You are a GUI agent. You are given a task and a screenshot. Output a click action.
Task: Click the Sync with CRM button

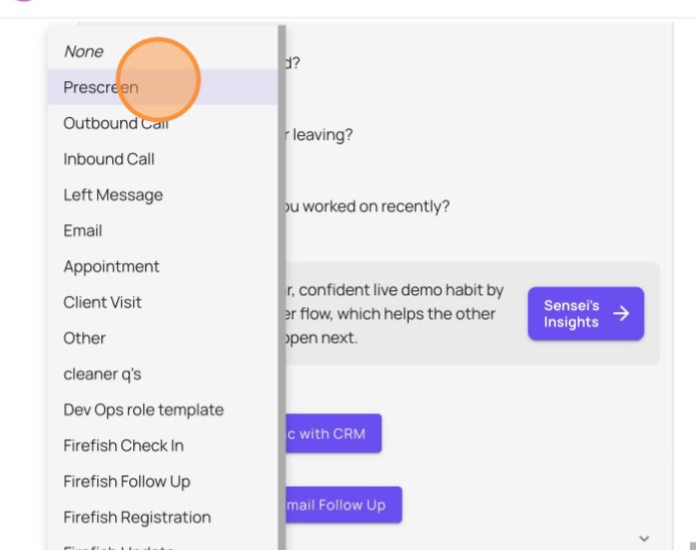tap(333, 433)
